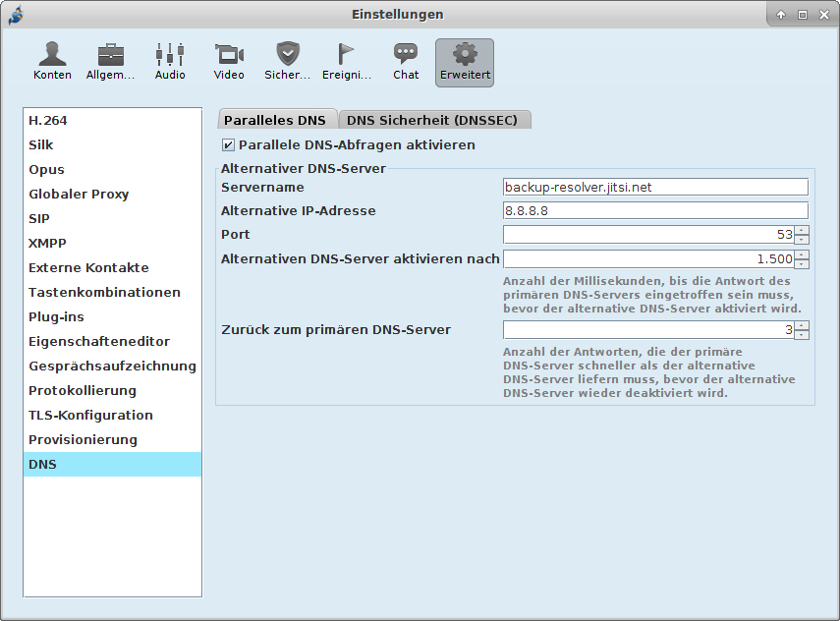Open the Konten settings section
Image resolution: width=840 pixels, height=621 pixels.
click(52, 61)
